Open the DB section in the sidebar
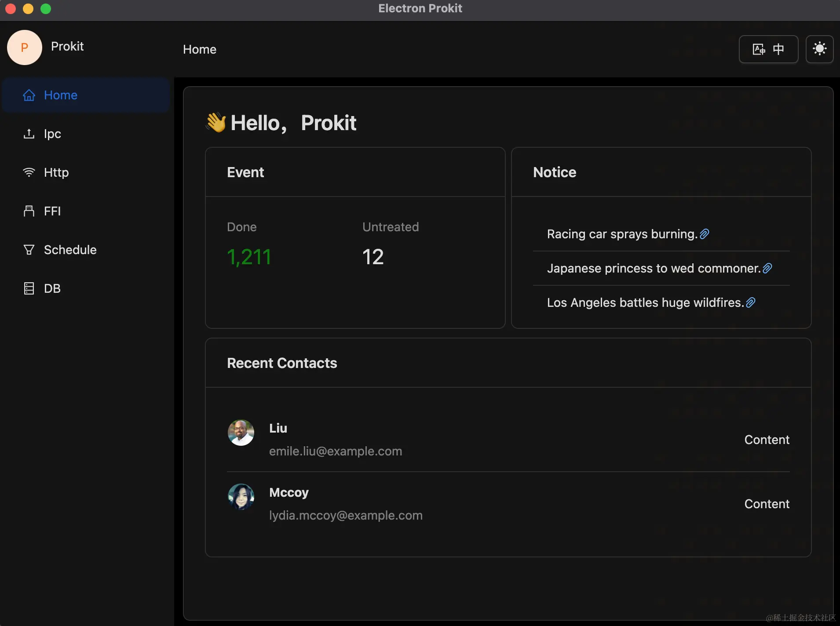Screen dimensions: 840x626 click(x=51, y=288)
